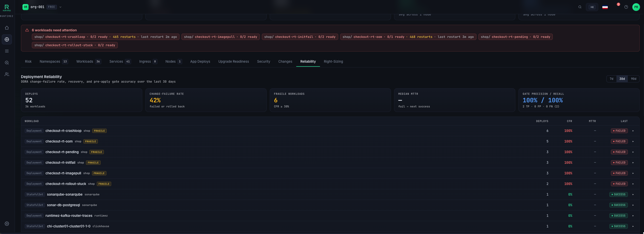Select the 90d time range

(634, 79)
